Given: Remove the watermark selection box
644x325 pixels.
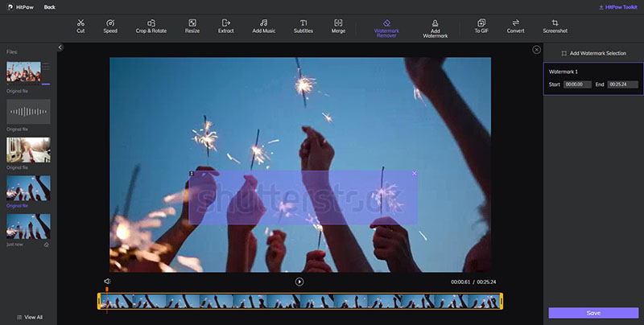Looking at the screenshot, I should 414,174.
